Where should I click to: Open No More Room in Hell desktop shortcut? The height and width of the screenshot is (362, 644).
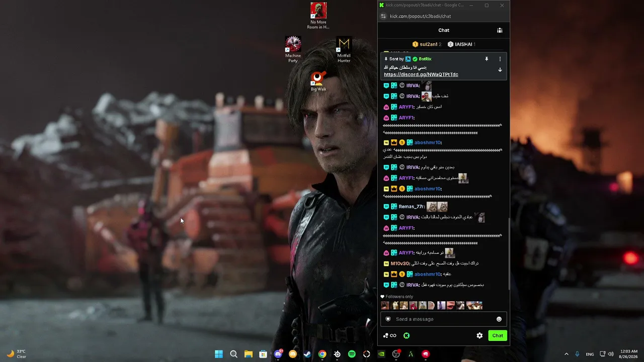tap(318, 16)
